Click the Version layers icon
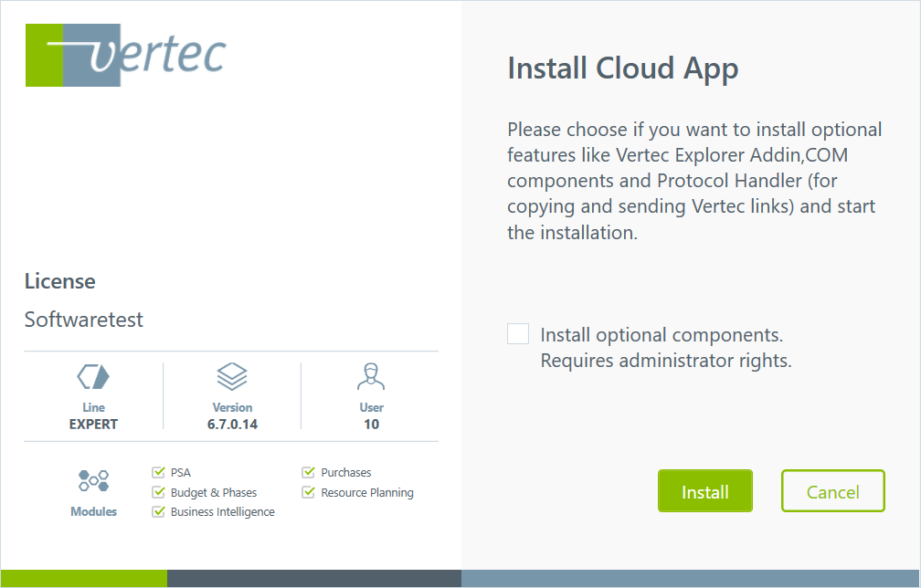This screenshot has height=588, width=921. point(232,376)
